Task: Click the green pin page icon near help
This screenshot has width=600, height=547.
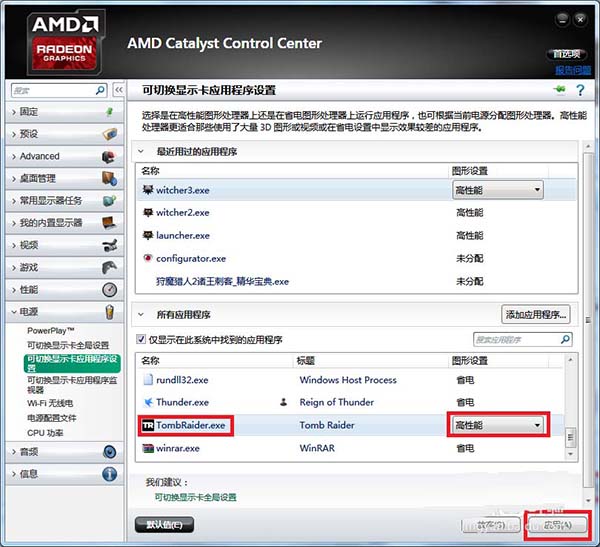Action: pyautogui.click(x=559, y=90)
